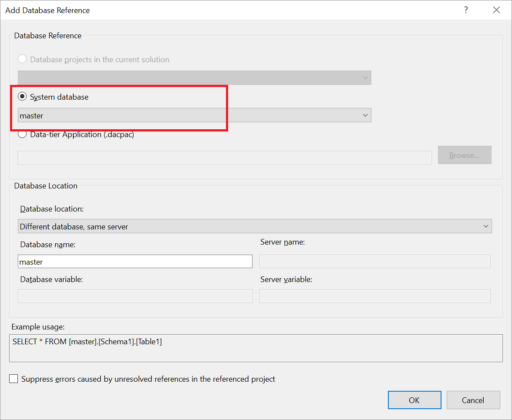Click the help question mark icon
The height and width of the screenshot is (420, 512).
click(x=466, y=10)
